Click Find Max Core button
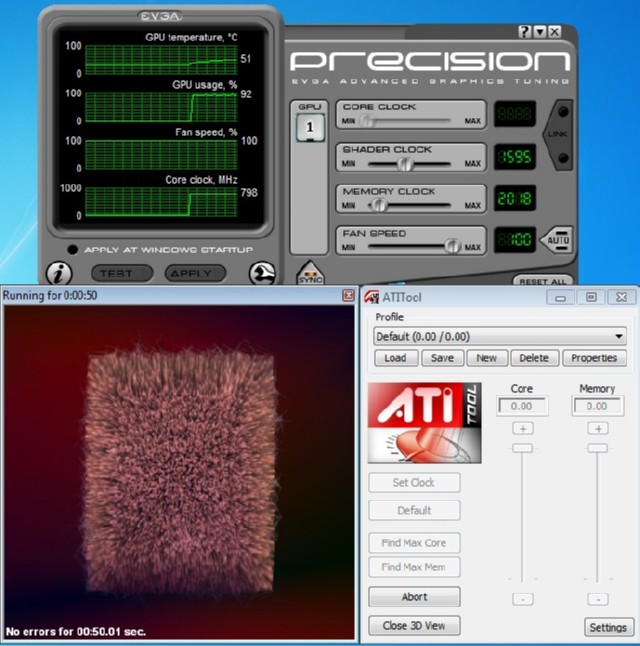This screenshot has width=640, height=646. 414,543
